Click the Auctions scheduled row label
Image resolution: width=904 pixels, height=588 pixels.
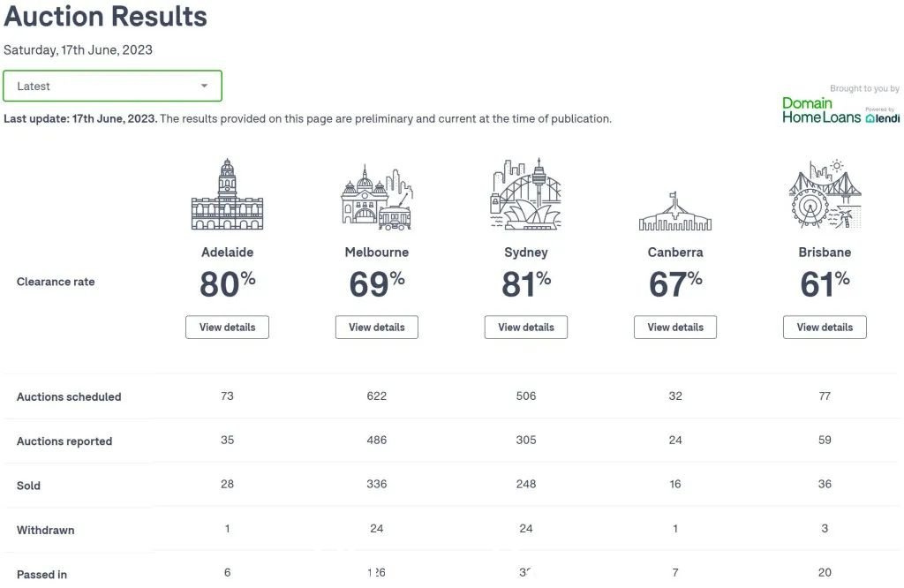click(x=69, y=396)
